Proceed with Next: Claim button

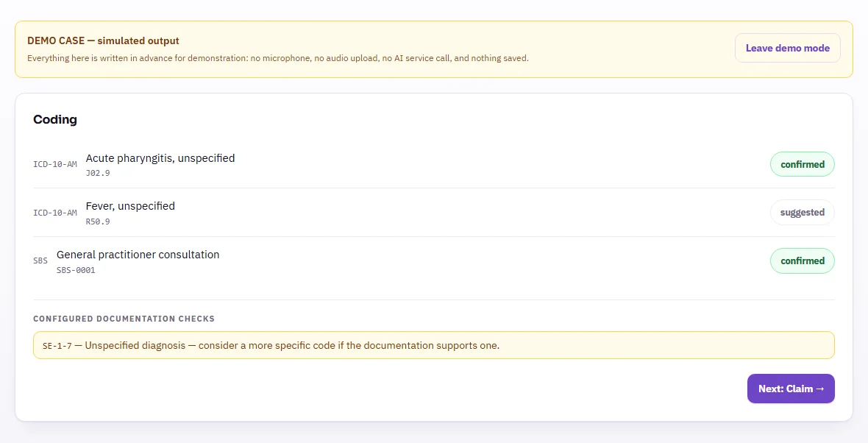791,389
